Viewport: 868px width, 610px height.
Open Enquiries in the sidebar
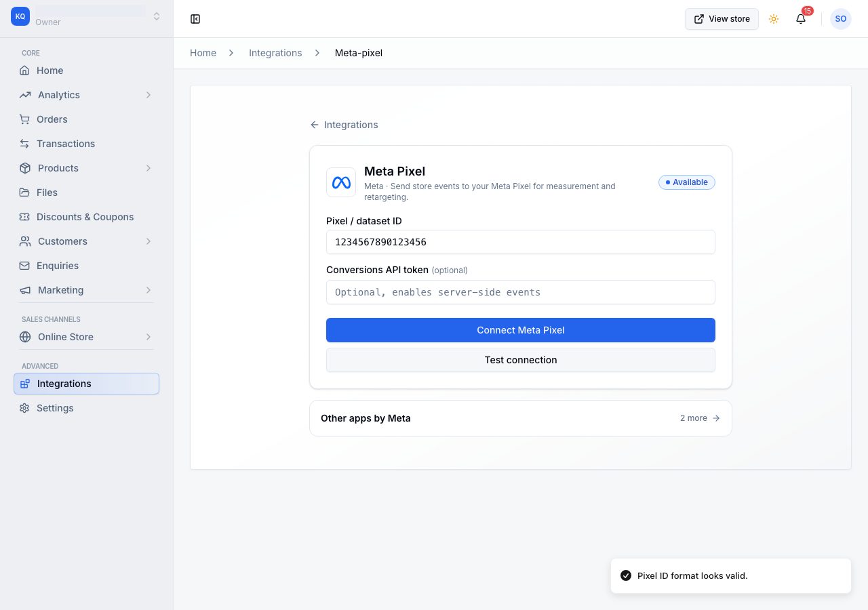(x=86, y=266)
